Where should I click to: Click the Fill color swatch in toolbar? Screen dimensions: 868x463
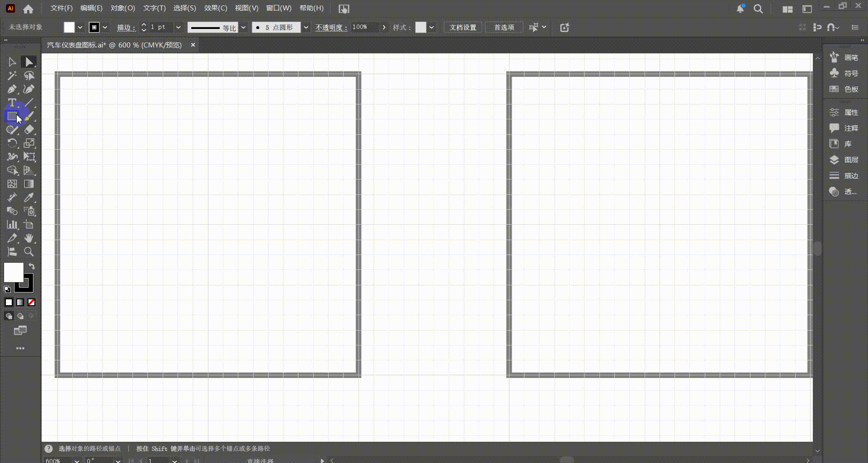tap(14, 272)
